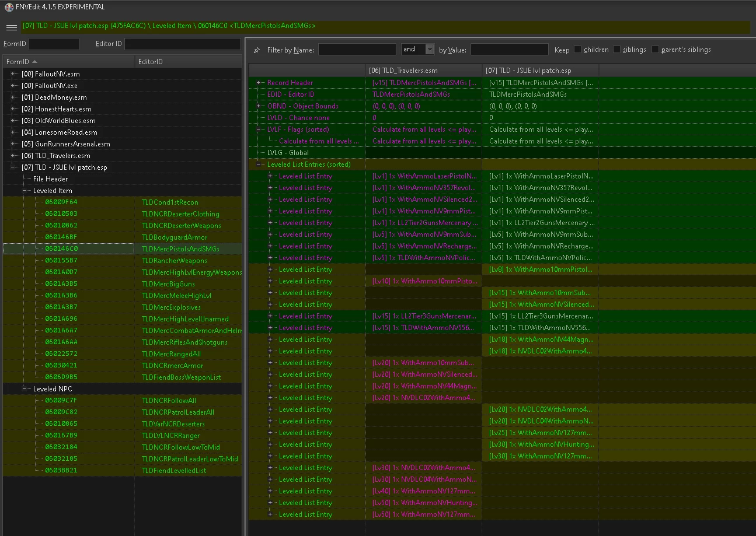This screenshot has width=756, height=536.
Task: Enable the Keep children checkbox
Action: click(577, 50)
